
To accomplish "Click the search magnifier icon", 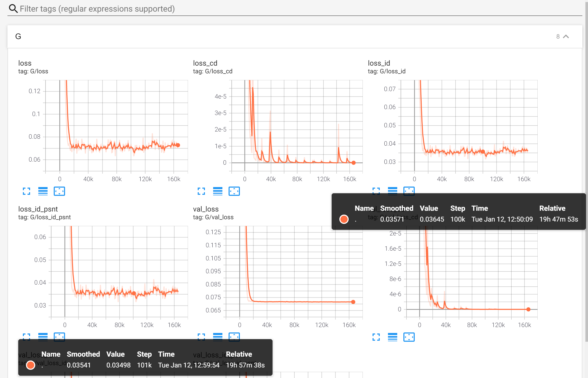I will [13, 9].
